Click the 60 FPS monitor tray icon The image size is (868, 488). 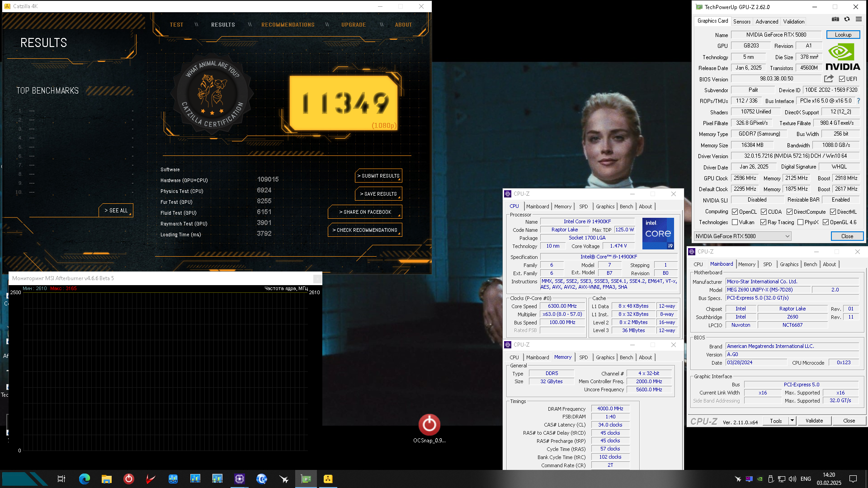point(749,479)
